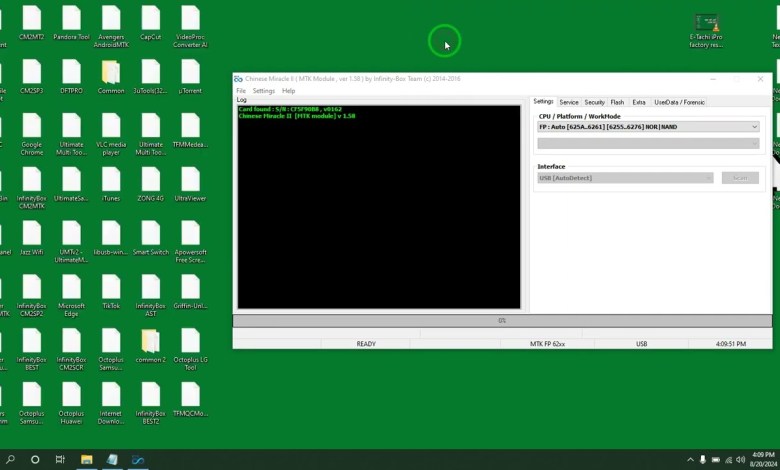
Task: Select InfinityBox CM2MTK desktop icon
Action: coord(32,188)
